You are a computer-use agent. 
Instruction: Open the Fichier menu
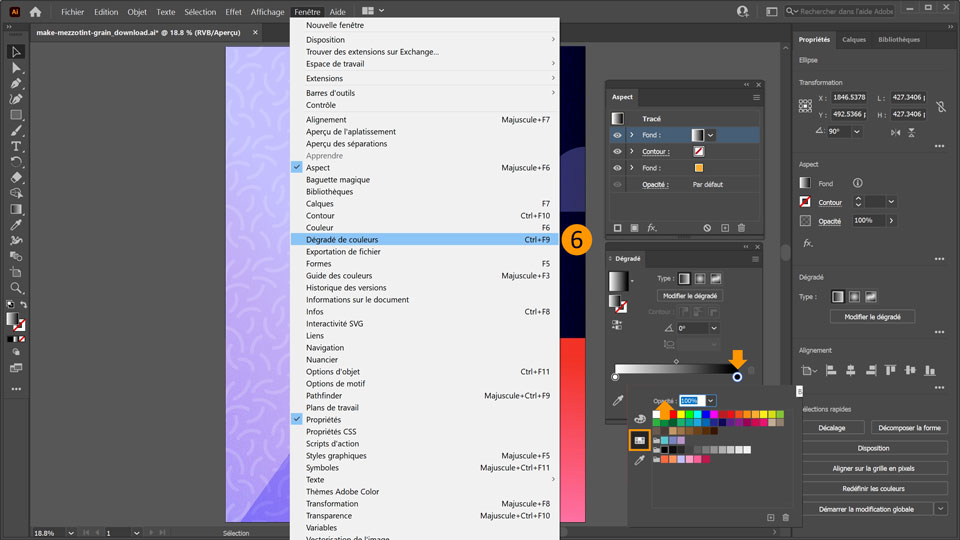tap(72, 12)
